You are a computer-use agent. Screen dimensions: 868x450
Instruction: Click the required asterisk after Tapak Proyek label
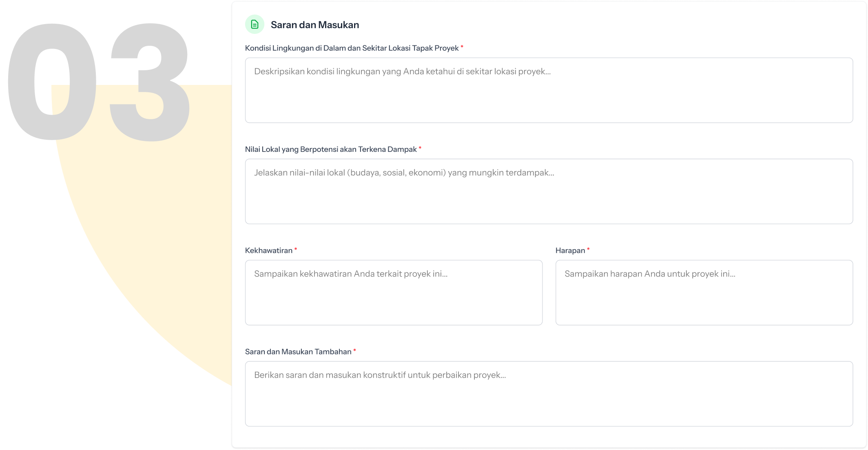tap(462, 47)
